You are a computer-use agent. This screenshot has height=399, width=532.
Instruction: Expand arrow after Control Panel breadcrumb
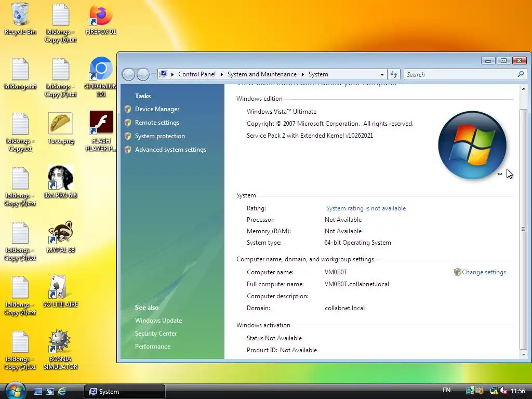pos(221,74)
